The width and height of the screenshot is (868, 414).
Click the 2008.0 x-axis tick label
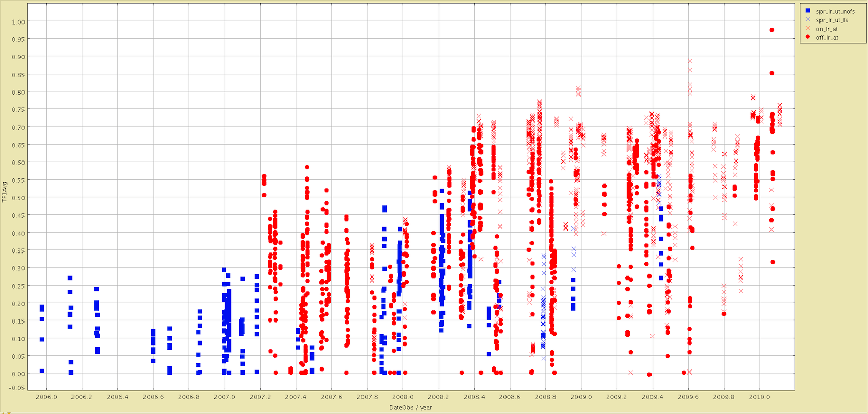[x=403, y=397]
